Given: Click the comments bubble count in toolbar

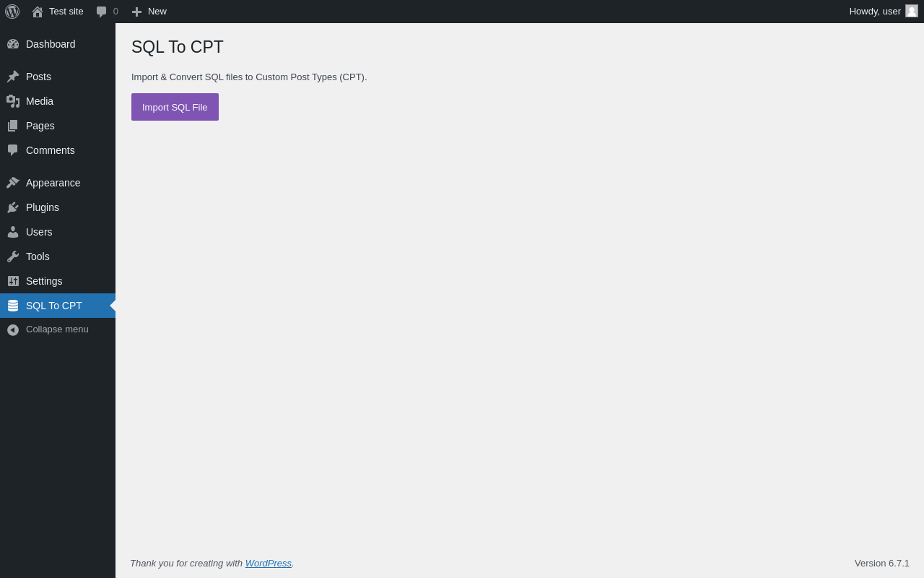Looking at the screenshot, I should point(107,12).
